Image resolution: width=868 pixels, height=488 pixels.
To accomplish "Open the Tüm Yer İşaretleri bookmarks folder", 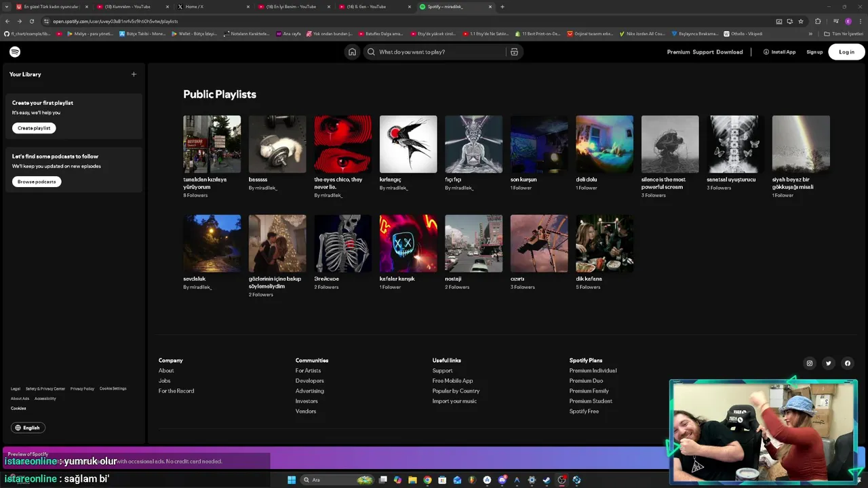I will [843, 33].
